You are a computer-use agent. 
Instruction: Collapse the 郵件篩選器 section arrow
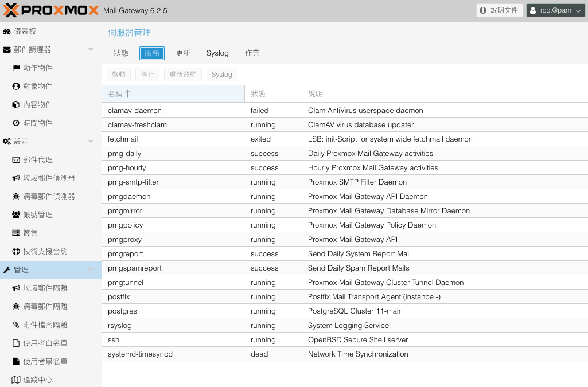click(x=91, y=50)
